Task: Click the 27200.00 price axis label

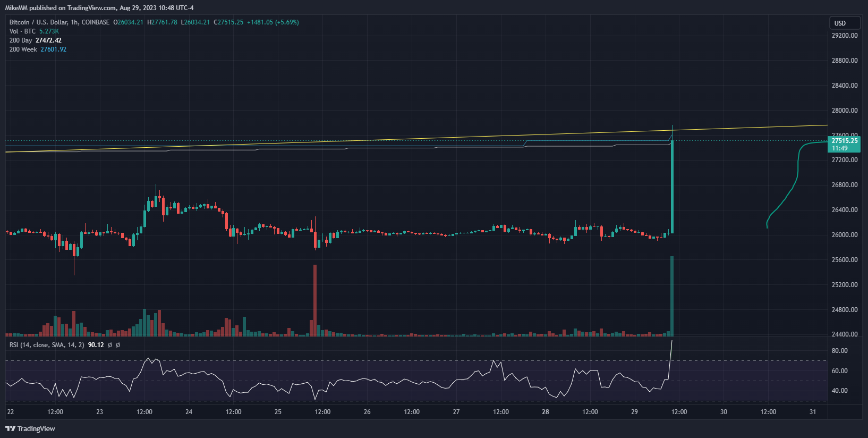Action: pos(845,160)
